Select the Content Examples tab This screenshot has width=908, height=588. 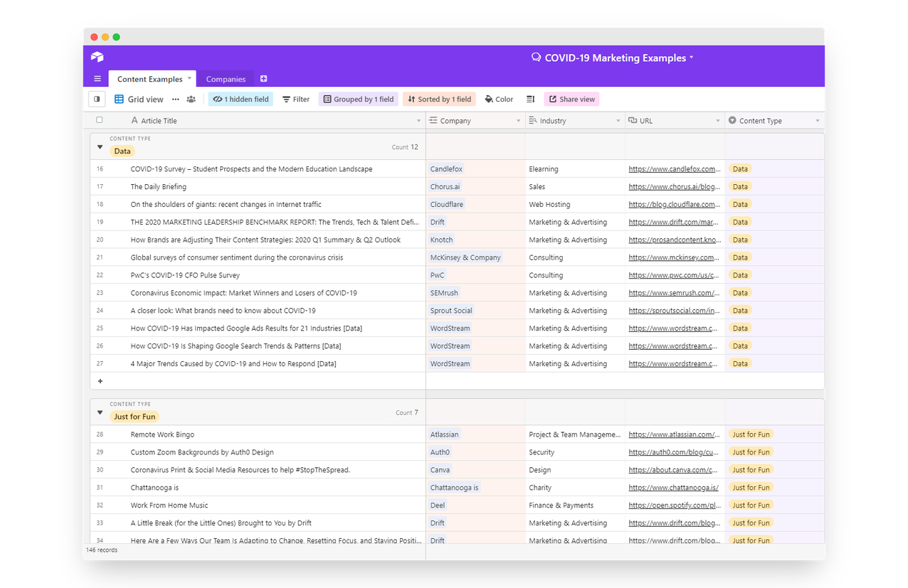point(149,79)
